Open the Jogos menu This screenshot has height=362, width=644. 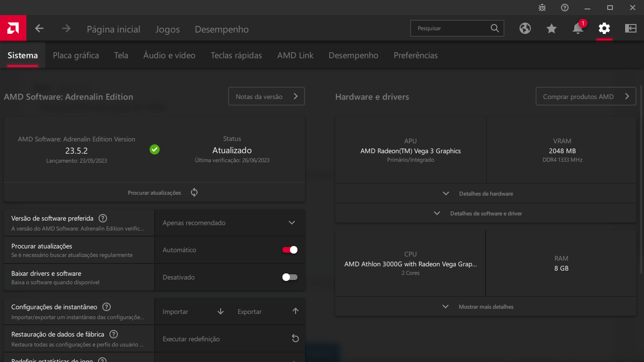click(x=167, y=29)
